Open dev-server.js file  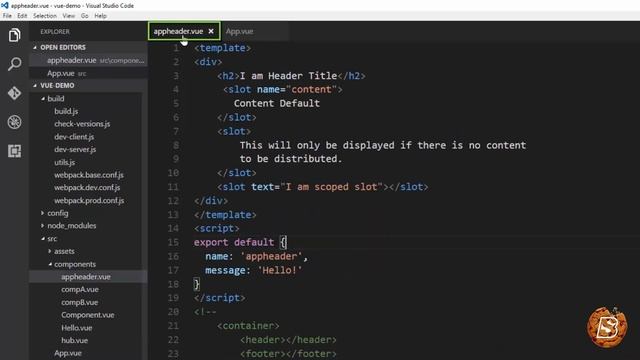(x=75, y=149)
